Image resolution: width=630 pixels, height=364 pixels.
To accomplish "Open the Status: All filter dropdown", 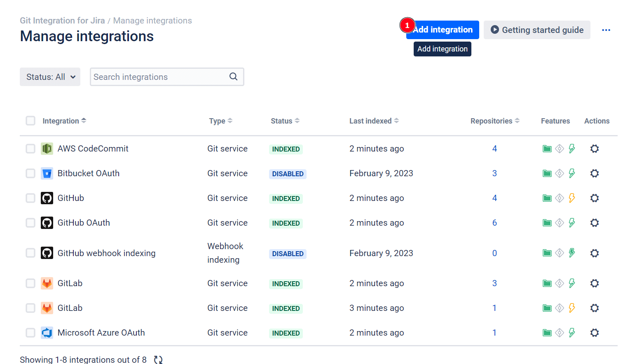I will pyautogui.click(x=50, y=77).
